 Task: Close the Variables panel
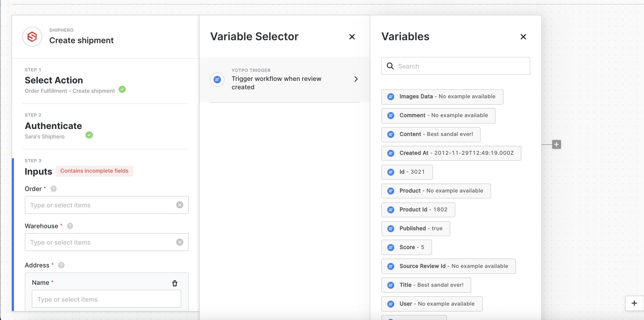pyautogui.click(x=523, y=37)
